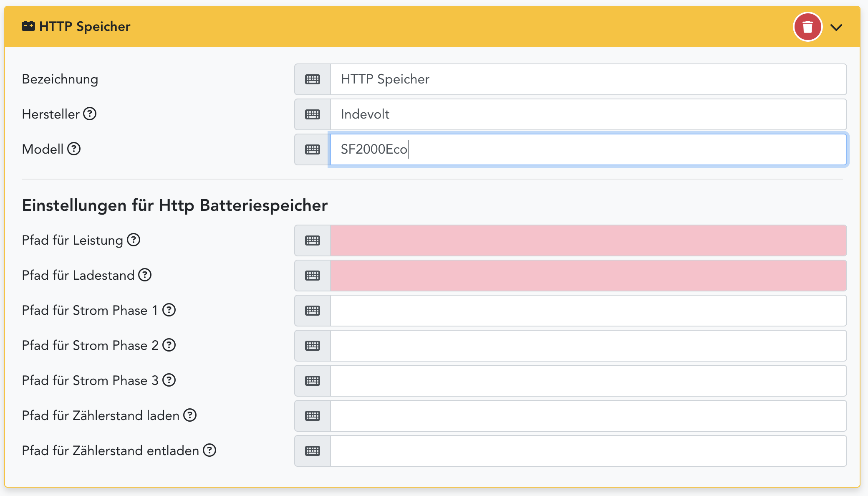Click the HTTP Speicher header title

[85, 26]
